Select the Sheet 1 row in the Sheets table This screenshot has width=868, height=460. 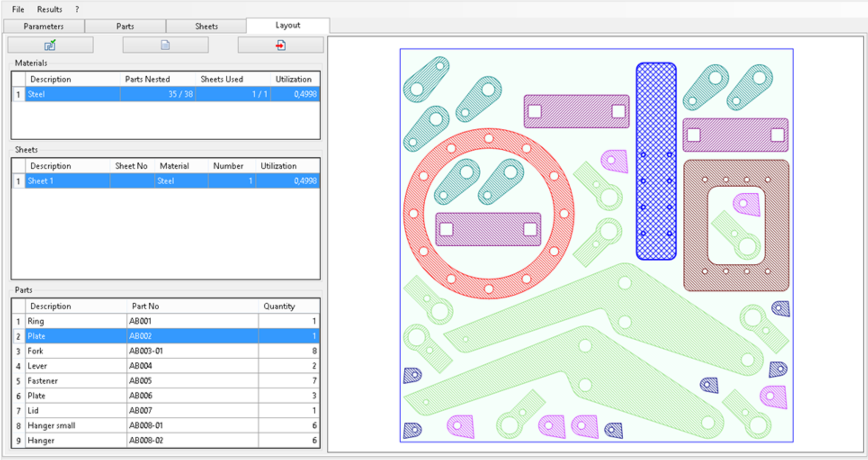tap(166, 181)
